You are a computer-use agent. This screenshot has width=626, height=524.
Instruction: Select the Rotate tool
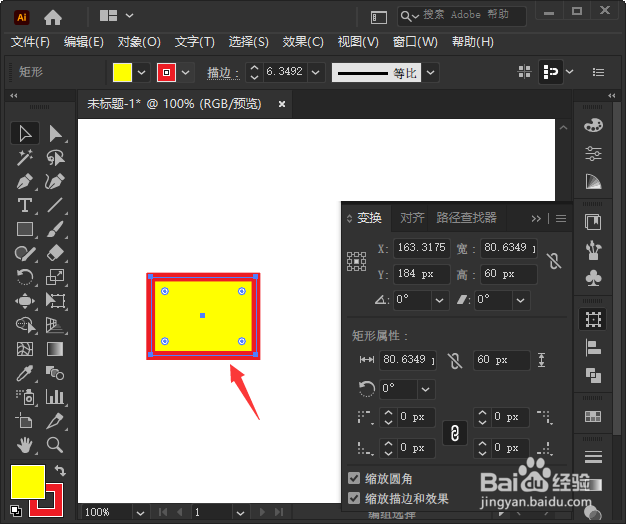coord(25,277)
